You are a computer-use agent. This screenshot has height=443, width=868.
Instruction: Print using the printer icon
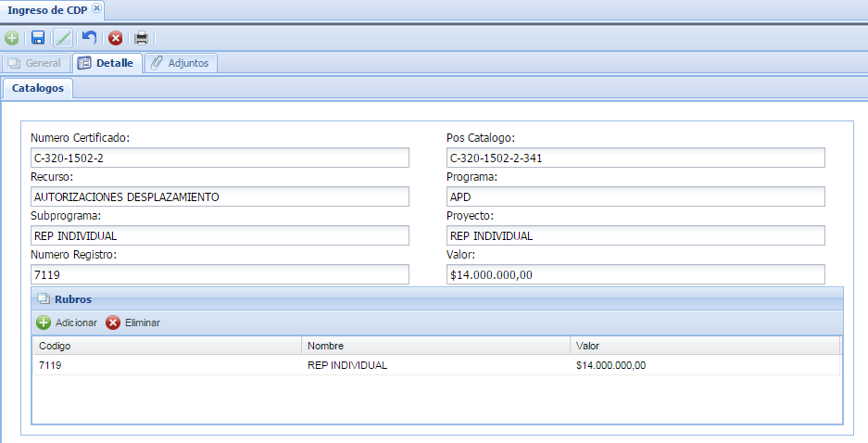point(141,38)
